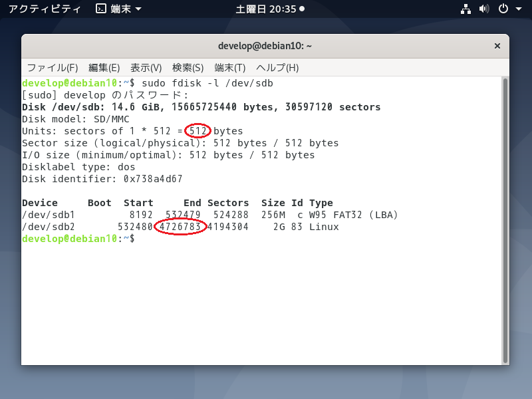Open the 編集(E) menu
The height and width of the screenshot is (399, 532).
coord(104,68)
